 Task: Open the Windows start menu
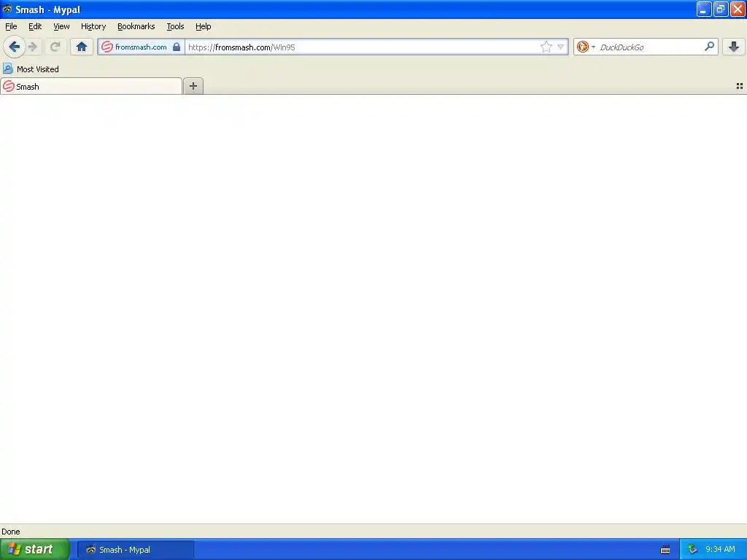click(35, 549)
